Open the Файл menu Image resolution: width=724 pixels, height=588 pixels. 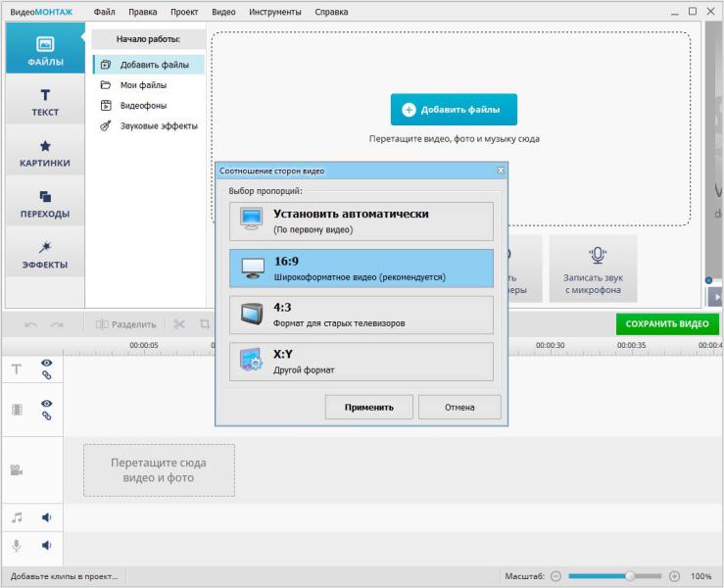[x=105, y=12]
